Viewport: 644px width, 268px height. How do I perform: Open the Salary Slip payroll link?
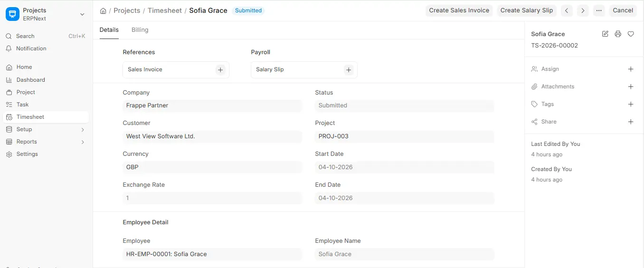[270, 69]
